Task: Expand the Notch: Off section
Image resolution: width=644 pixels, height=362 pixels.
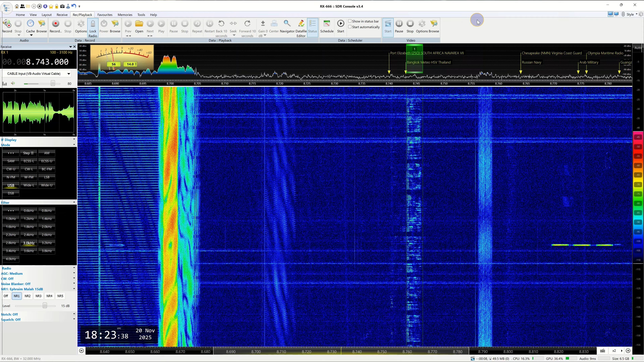Action: click(74, 314)
